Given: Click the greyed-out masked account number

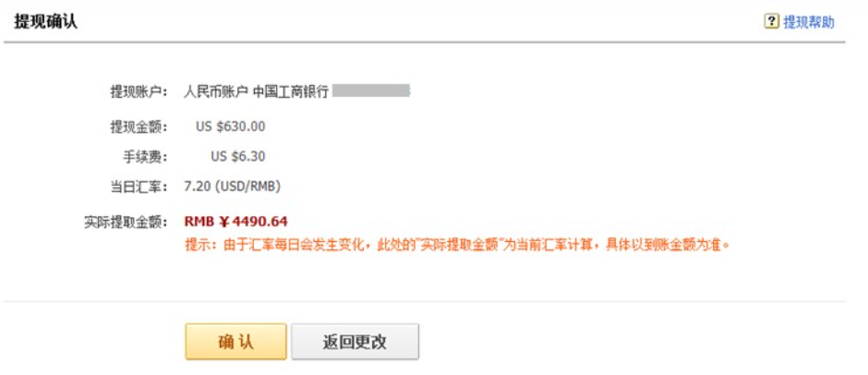Looking at the screenshot, I should 370,91.
